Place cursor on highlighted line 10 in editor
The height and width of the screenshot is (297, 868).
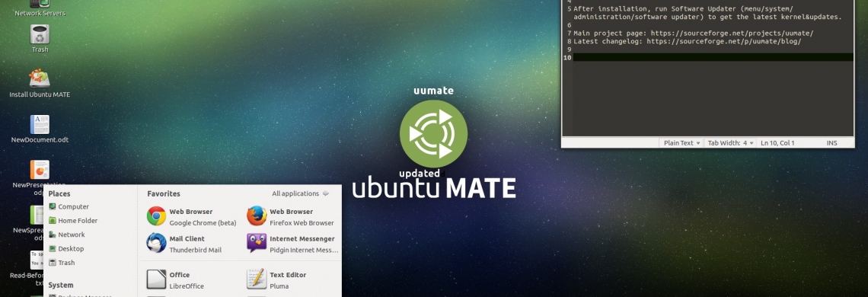[x=713, y=58]
